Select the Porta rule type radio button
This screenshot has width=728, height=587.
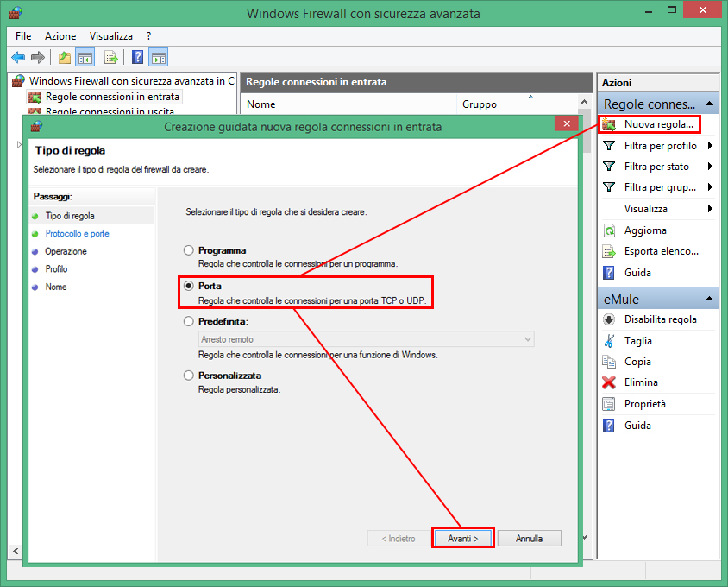coord(189,286)
